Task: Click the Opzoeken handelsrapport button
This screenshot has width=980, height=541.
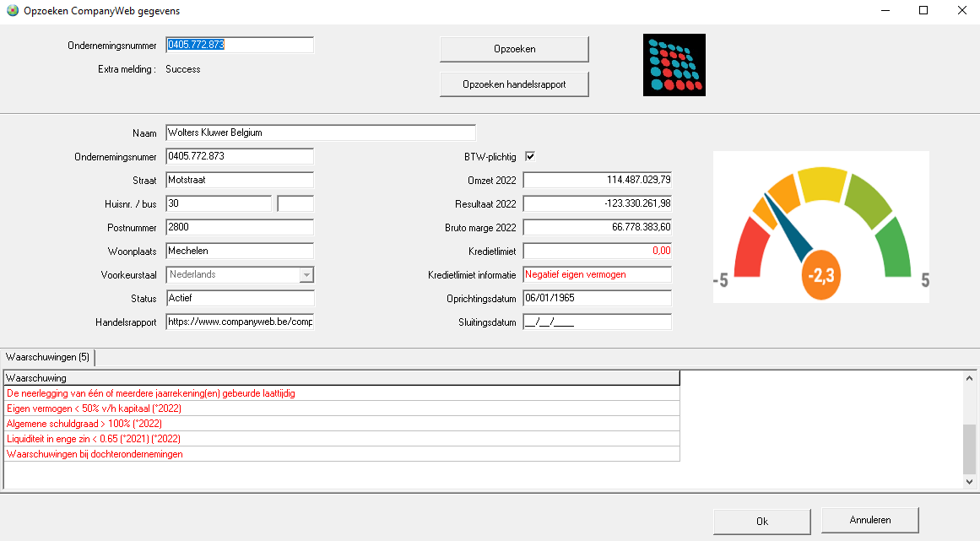Action: [x=513, y=84]
